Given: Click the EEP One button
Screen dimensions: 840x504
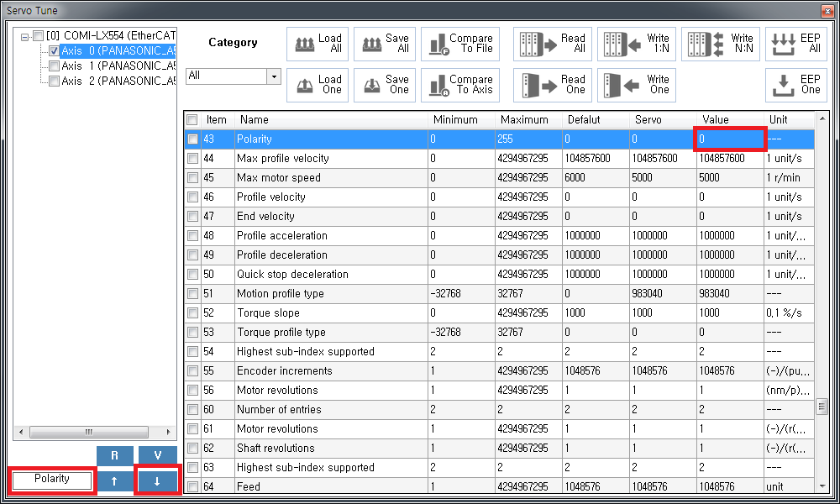Looking at the screenshot, I should (x=796, y=85).
